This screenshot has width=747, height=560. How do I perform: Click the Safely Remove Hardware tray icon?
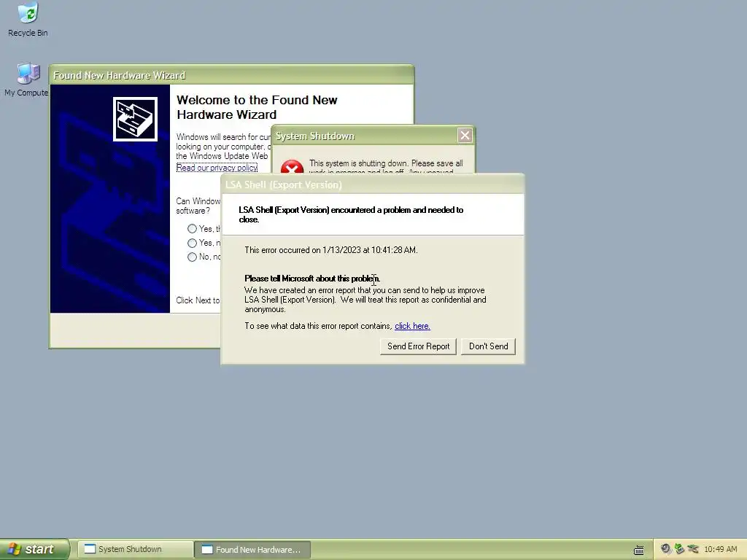[x=693, y=549]
